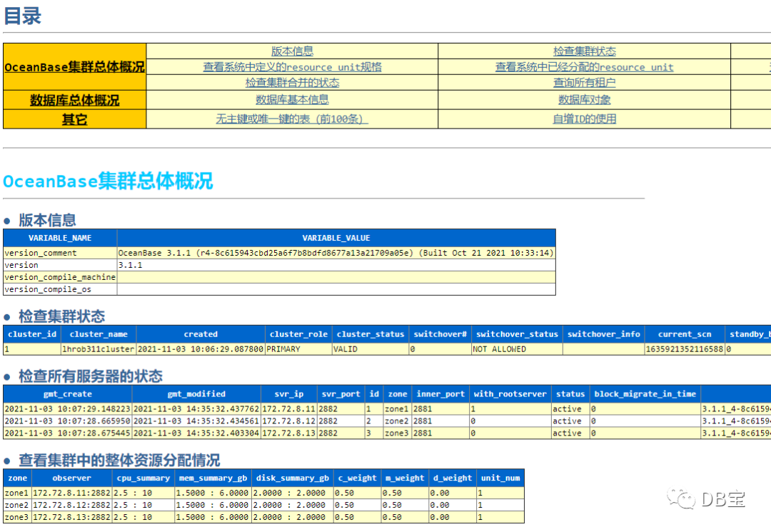Select the lhrob311cluster cell

[x=99, y=349]
